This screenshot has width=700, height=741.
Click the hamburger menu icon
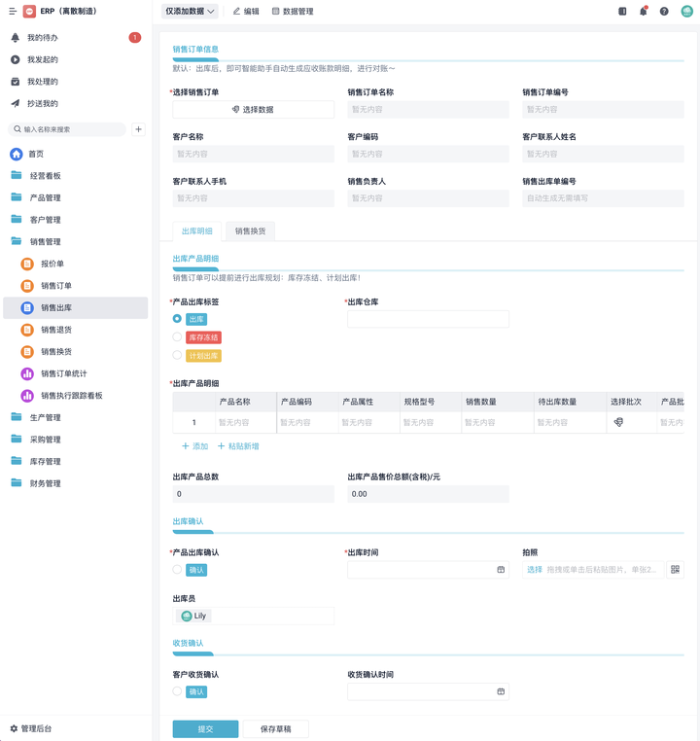point(13,12)
